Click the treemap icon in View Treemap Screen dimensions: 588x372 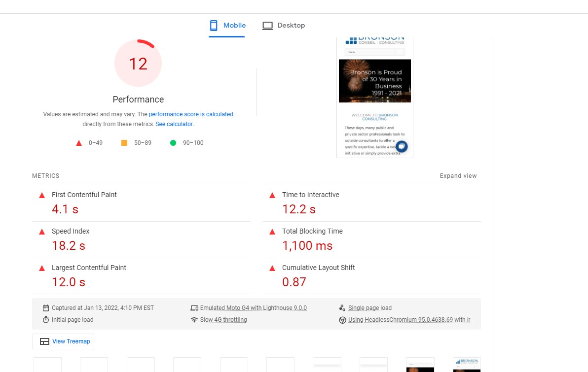pos(44,341)
